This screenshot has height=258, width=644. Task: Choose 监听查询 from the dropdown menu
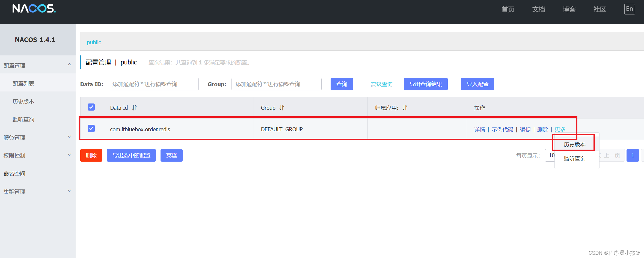pyautogui.click(x=575, y=159)
